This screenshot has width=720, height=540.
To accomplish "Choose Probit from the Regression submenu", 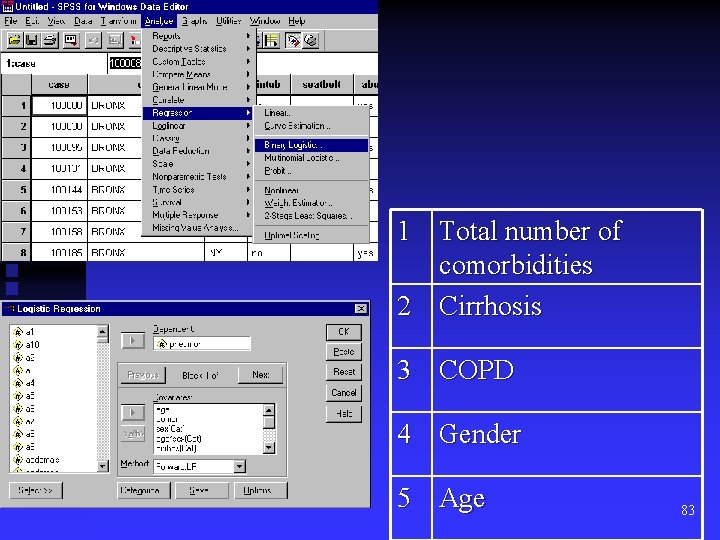I will click(311, 171).
